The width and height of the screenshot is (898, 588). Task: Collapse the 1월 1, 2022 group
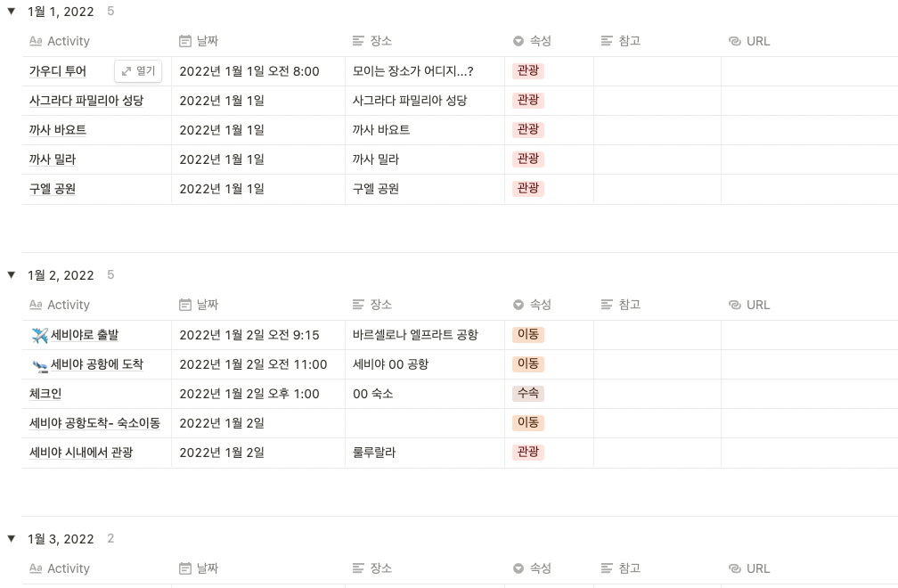(x=11, y=11)
